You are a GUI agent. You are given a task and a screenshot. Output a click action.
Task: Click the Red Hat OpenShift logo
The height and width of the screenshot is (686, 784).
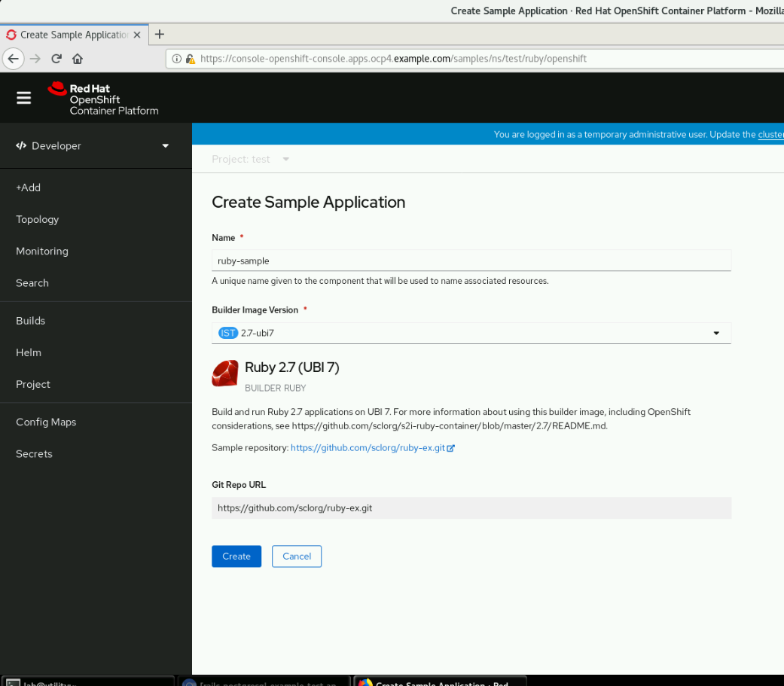coord(103,99)
